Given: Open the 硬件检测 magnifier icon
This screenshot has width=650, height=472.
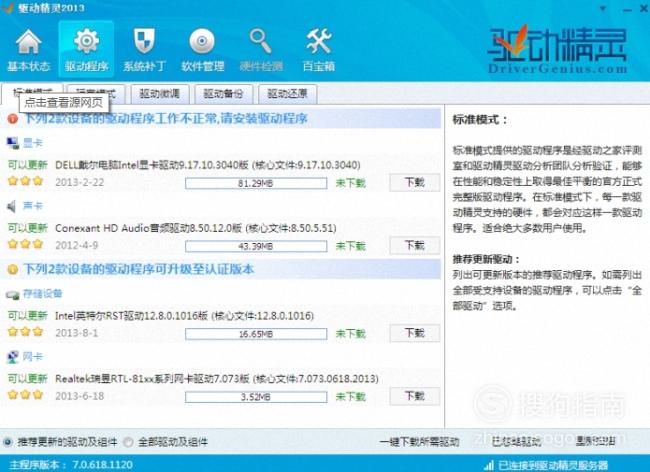Looking at the screenshot, I should pos(260,41).
